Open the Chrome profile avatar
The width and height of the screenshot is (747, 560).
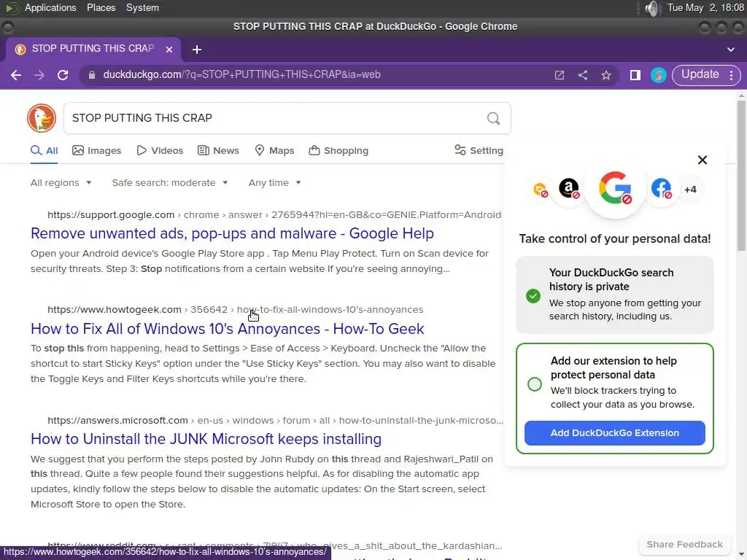coord(659,75)
